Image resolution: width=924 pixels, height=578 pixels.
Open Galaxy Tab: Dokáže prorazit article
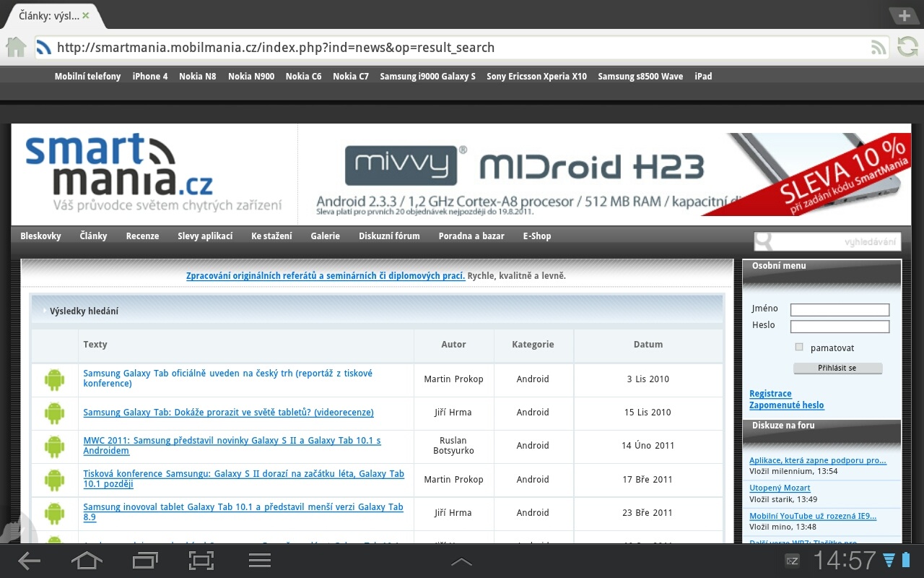[x=228, y=413]
